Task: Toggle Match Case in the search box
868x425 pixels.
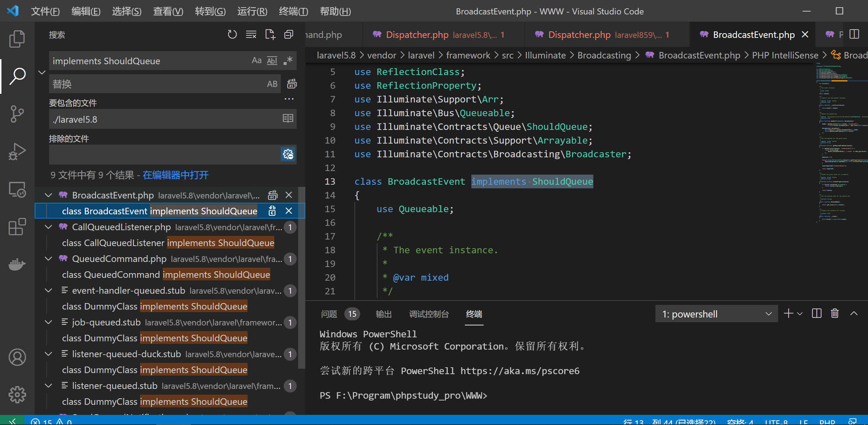Action: [x=257, y=61]
